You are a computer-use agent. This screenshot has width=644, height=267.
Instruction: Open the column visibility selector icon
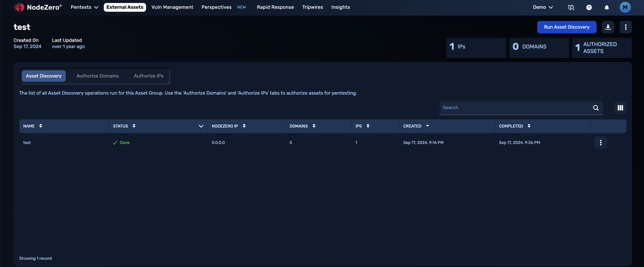pyautogui.click(x=621, y=108)
